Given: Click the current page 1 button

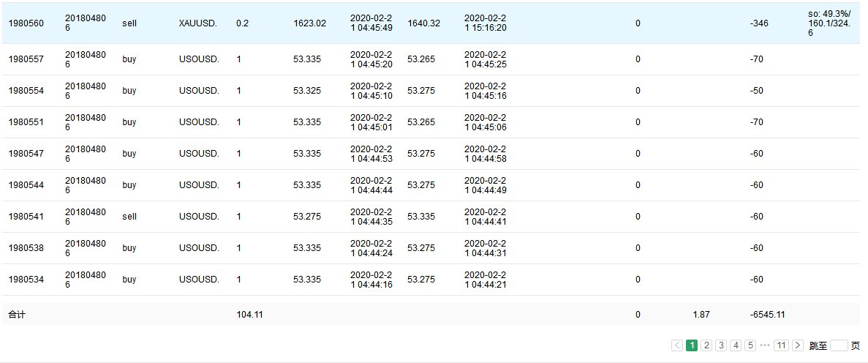Looking at the screenshot, I should (x=692, y=345).
